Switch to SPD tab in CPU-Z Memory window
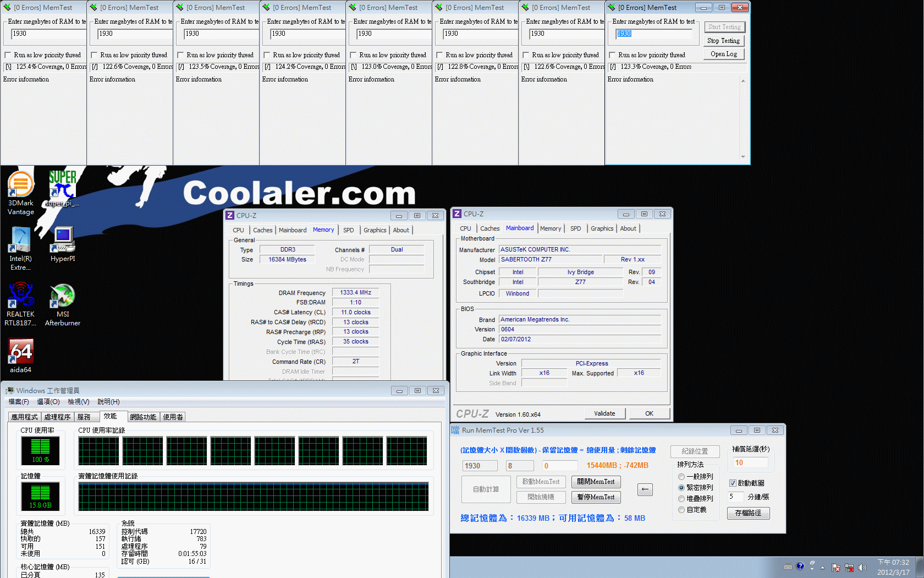The image size is (924, 578). coord(349,230)
